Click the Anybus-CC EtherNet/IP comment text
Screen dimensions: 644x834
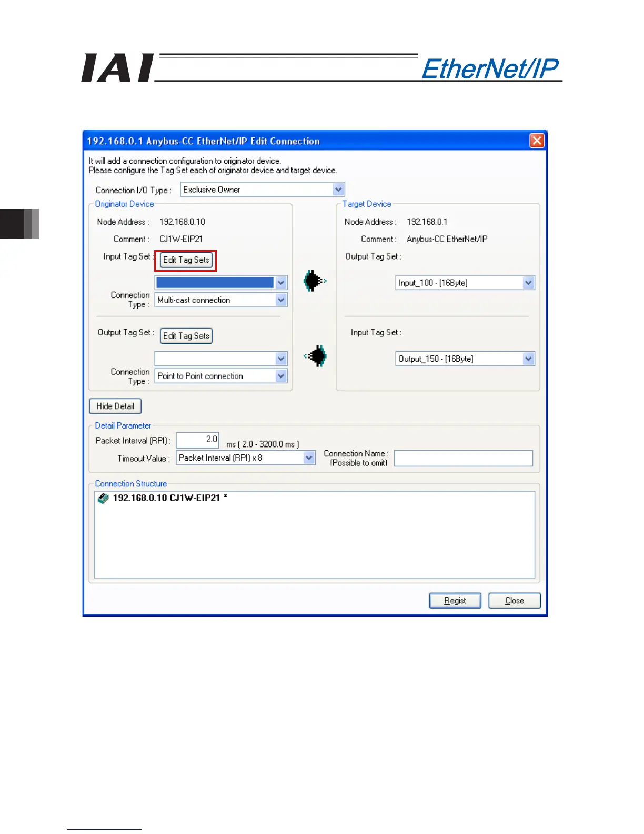[x=447, y=239]
